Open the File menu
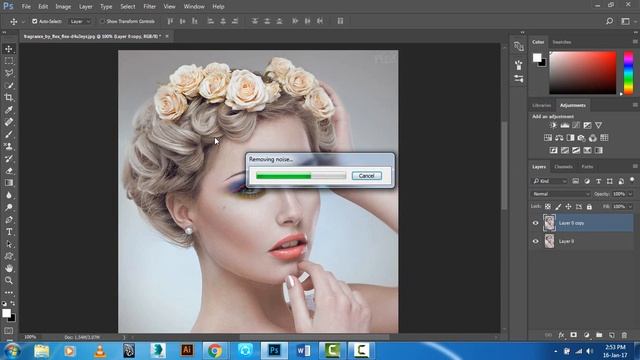The image size is (640, 360). point(26,7)
